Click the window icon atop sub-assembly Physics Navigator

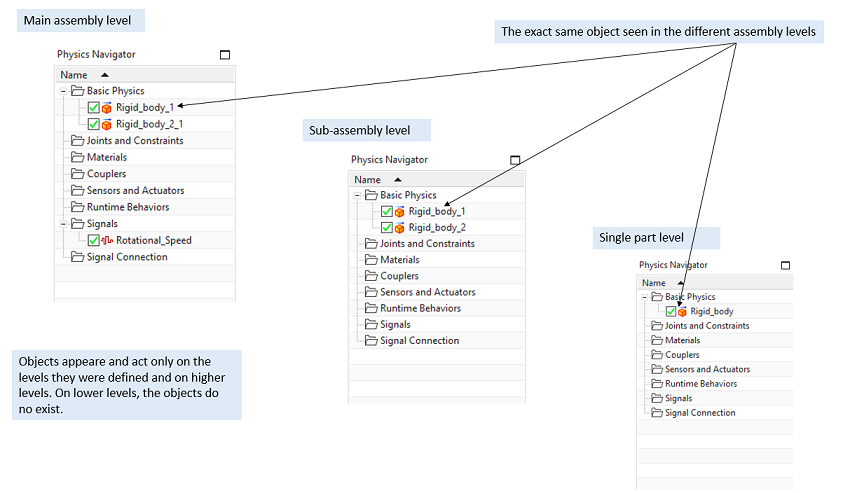click(515, 160)
